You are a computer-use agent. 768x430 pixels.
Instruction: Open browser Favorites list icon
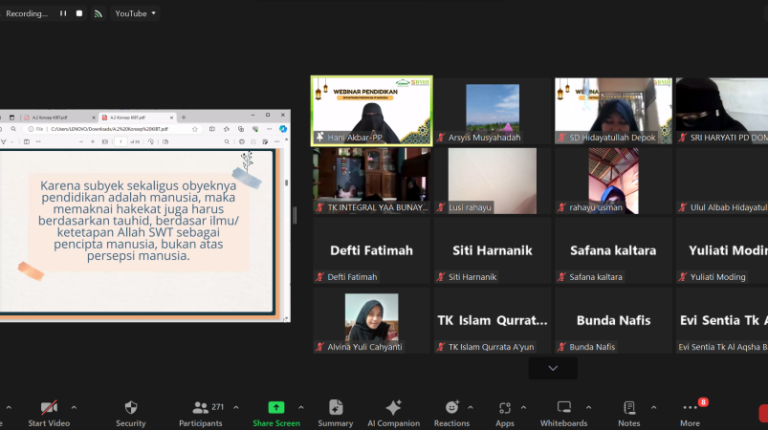tap(226, 129)
